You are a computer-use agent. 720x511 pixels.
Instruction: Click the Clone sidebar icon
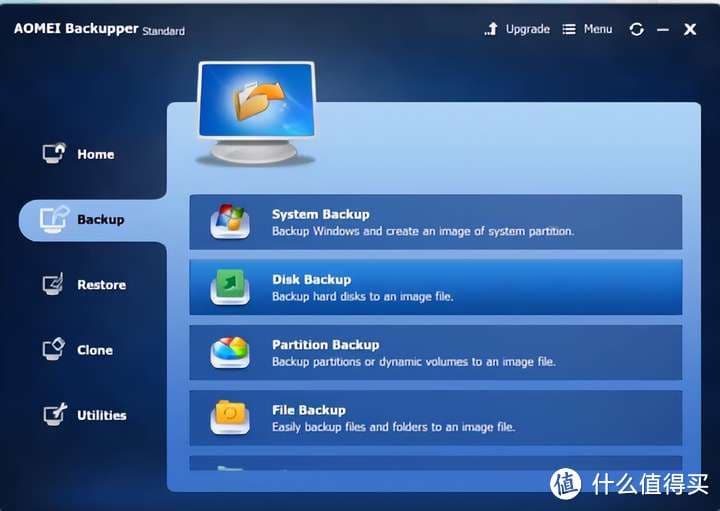pyautogui.click(x=54, y=349)
